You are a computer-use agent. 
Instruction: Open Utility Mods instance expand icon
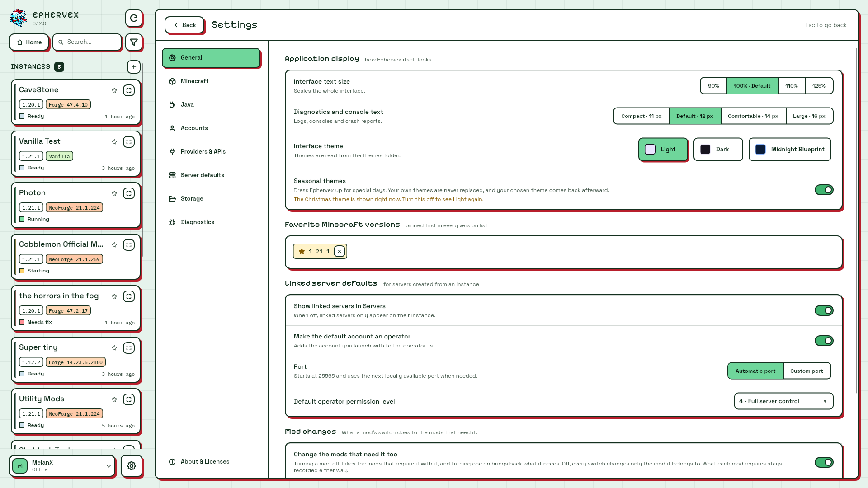click(x=129, y=399)
